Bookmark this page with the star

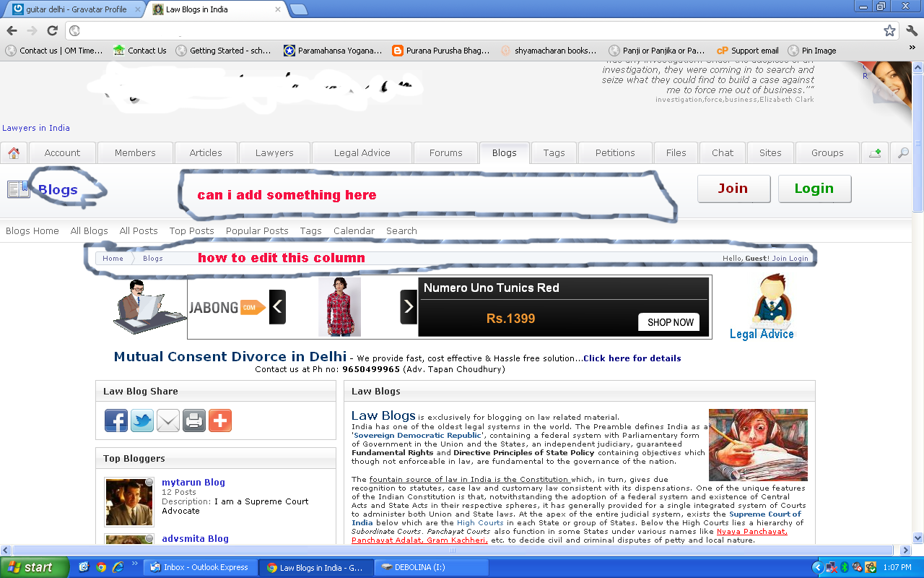[x=889, y=30]
